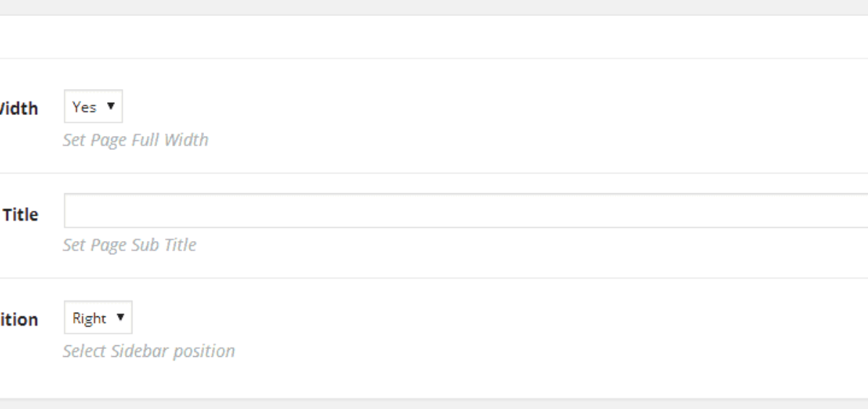Click the "Right" text inside the select box
Screen dimensions: 868x409
click(89, 319)
